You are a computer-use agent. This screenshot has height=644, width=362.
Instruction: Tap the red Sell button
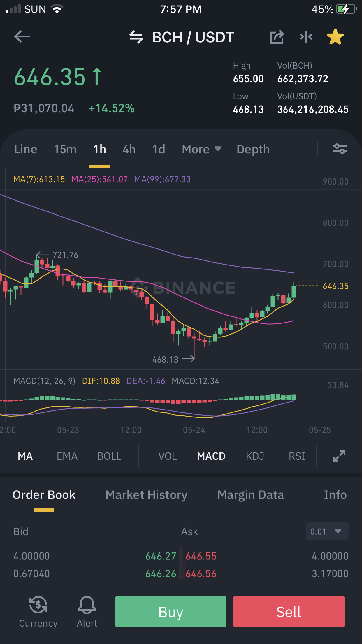[289, 612]
